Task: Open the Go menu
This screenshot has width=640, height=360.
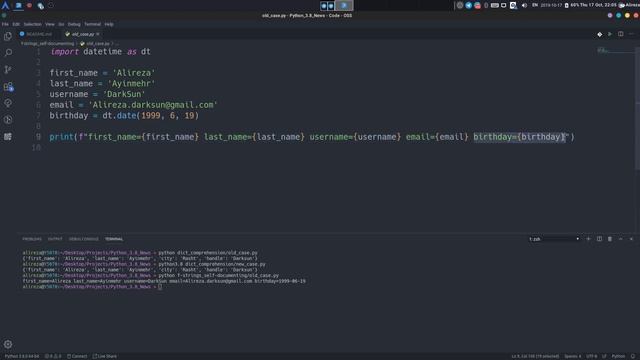Action: click(61, 24)
